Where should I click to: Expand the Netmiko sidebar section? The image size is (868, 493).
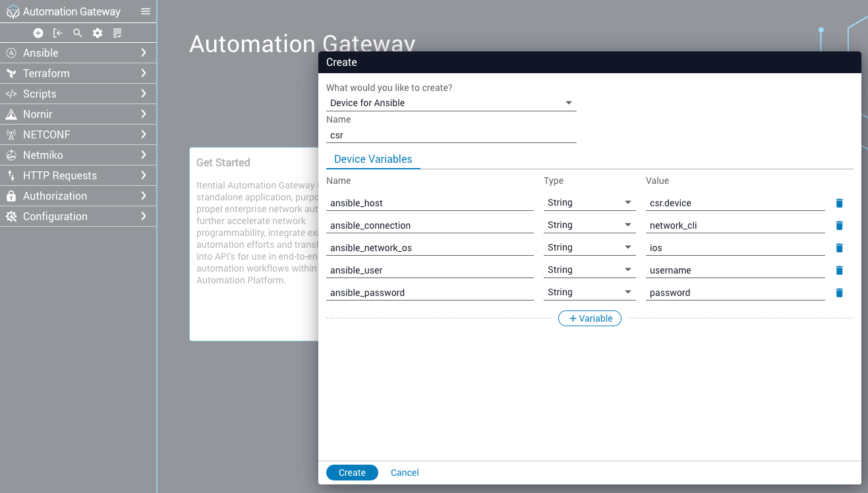78,155
